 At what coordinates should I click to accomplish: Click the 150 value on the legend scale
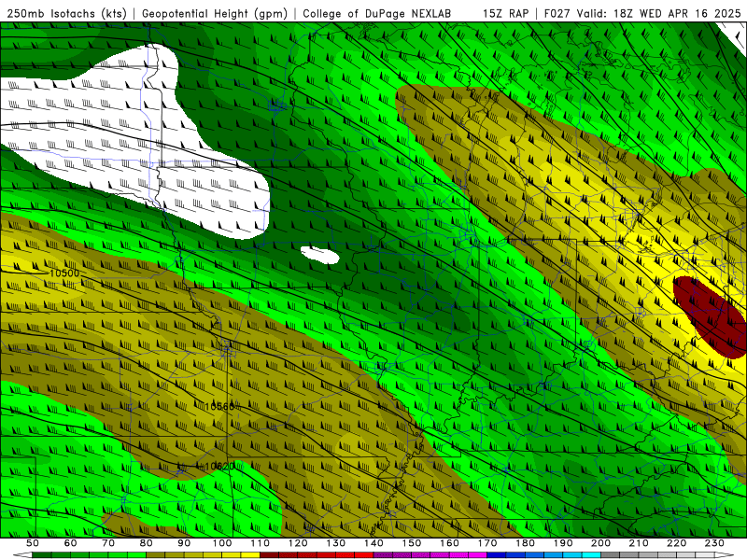click(411, 543)
